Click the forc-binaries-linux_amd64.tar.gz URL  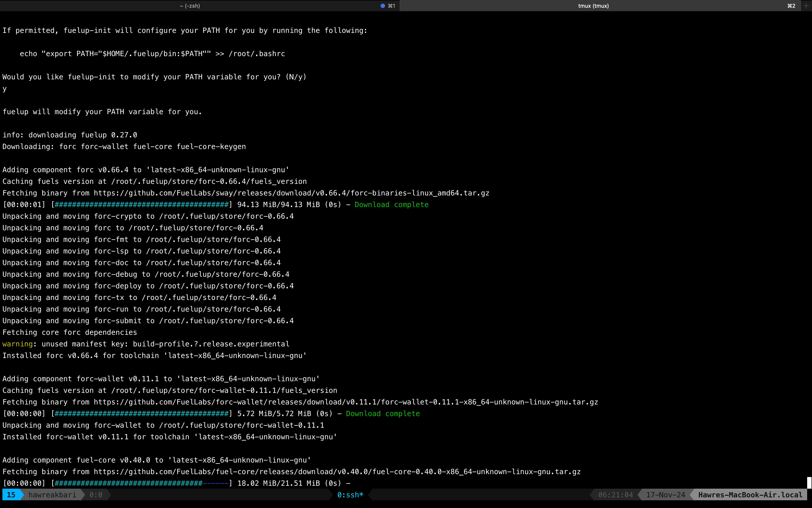[292, 193]
